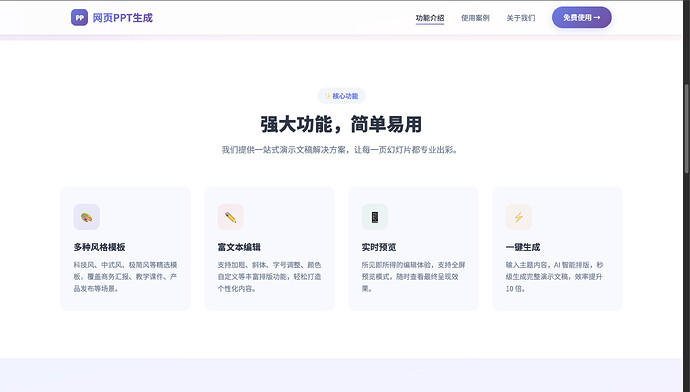Screen dimensions: 690x392
Task: Click the description starting 支持加粗、斜体
Action: point(269,277)
